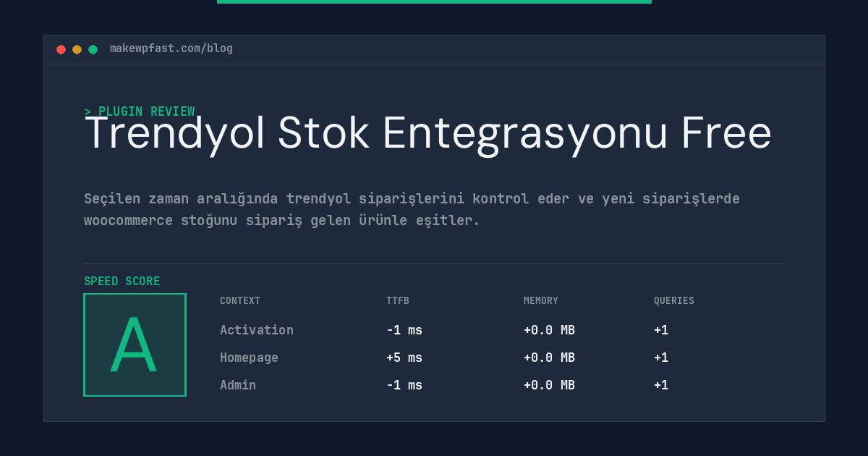Click the Admin memory value +0.0 MB
The width and height of the screenshot is (868, 456).
click(x=549, y=385)
